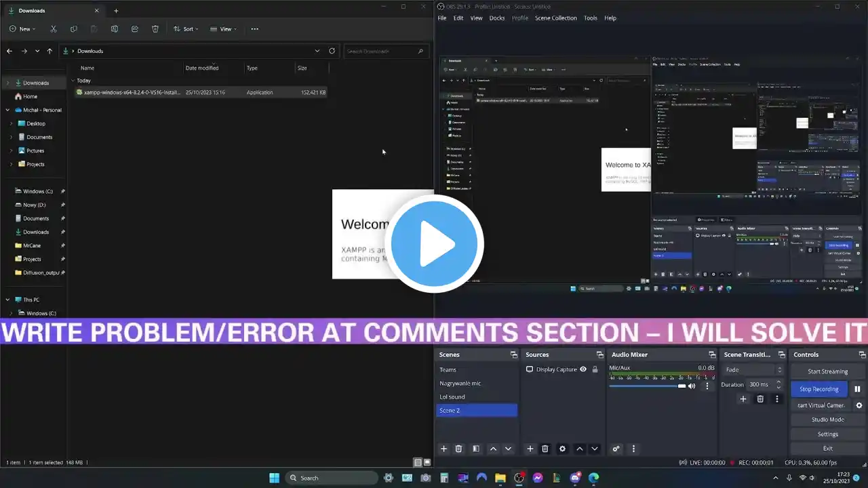868x488 pixels.
Task: Open Virtual Camera configuration gear
Action: click(859, 405)
